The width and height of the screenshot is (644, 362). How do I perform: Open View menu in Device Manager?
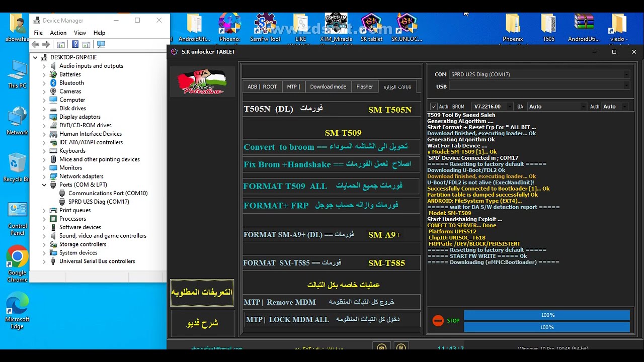(80, 33)
